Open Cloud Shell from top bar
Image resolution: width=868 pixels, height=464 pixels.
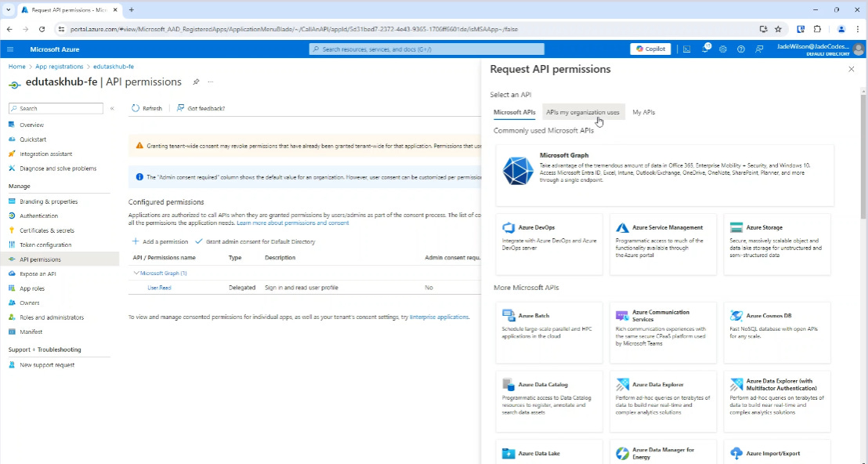pos(686,49)
